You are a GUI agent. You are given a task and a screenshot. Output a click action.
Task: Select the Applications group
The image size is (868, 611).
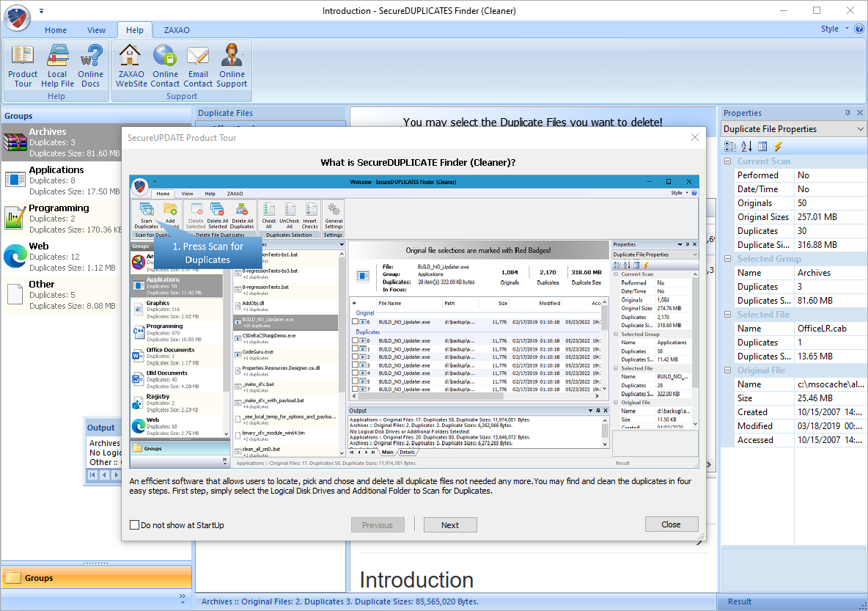(62, 180)
